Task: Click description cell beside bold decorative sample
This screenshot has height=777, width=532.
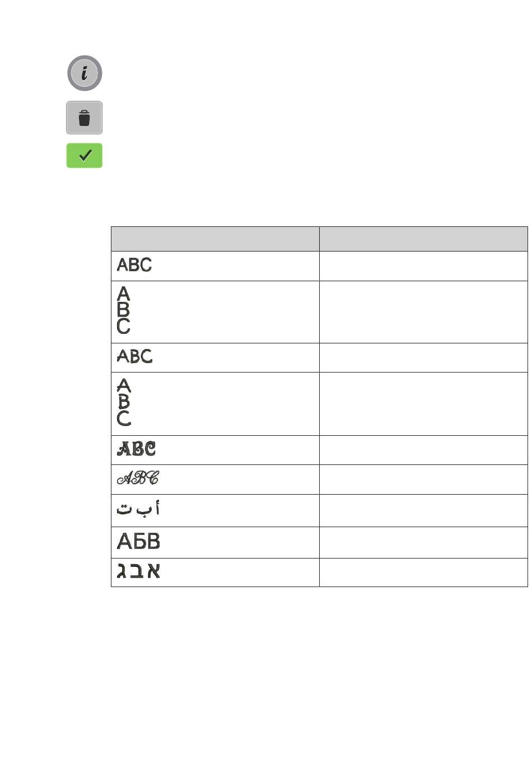Action: pos(423,450)
